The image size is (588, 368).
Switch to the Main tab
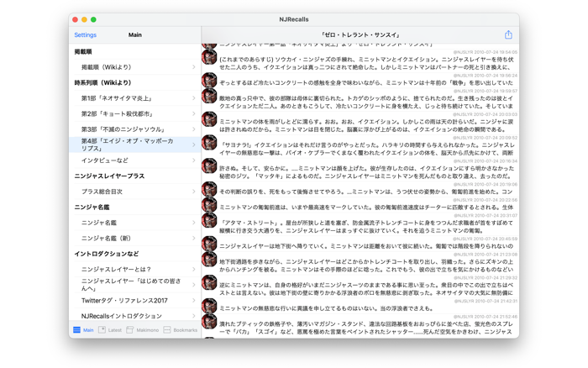pos(83,329)
